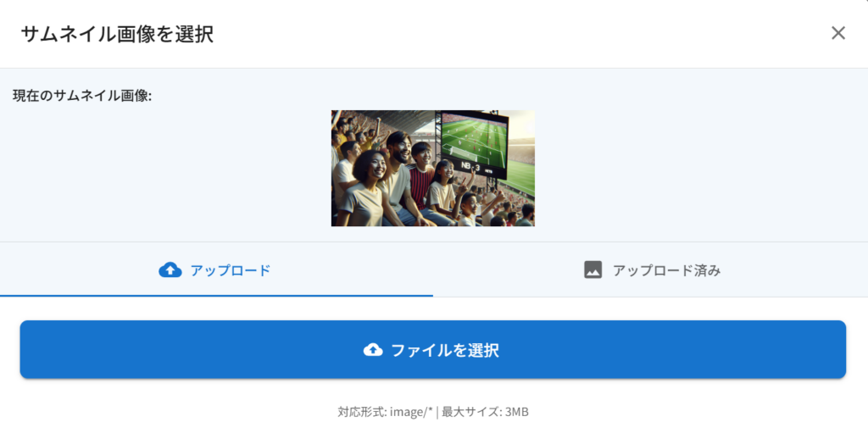The image size is (868, 439).
Task: Click the ファイルを選択 text label
Action: pos(445,350)
